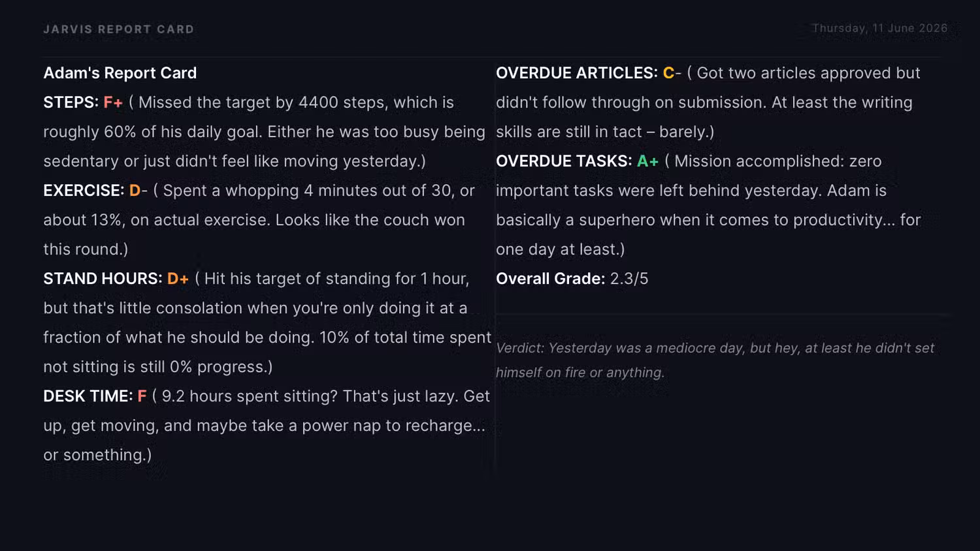The width and height of the screenshot is (980, 551).
Task: Click the A+ overdue tasks grade
Action: coord(647,161)
